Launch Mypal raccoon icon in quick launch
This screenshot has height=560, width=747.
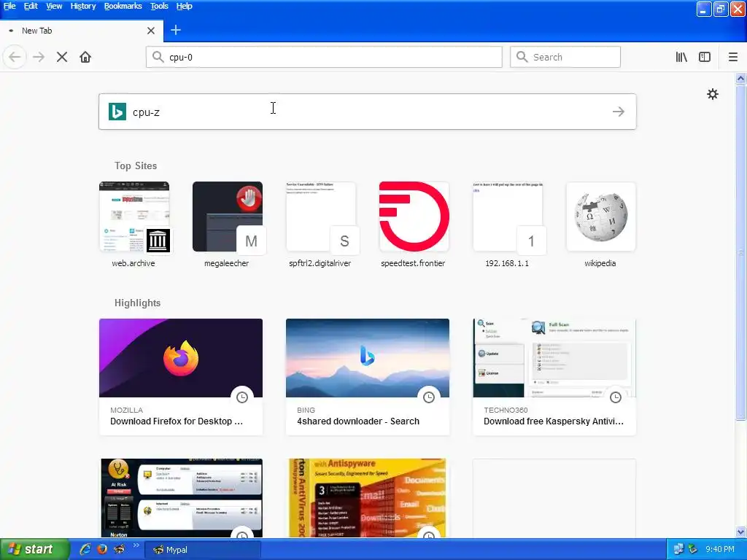119,550
